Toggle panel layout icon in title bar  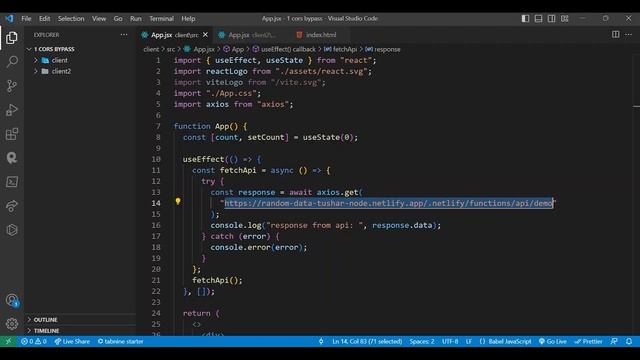[x=538, y=18]
